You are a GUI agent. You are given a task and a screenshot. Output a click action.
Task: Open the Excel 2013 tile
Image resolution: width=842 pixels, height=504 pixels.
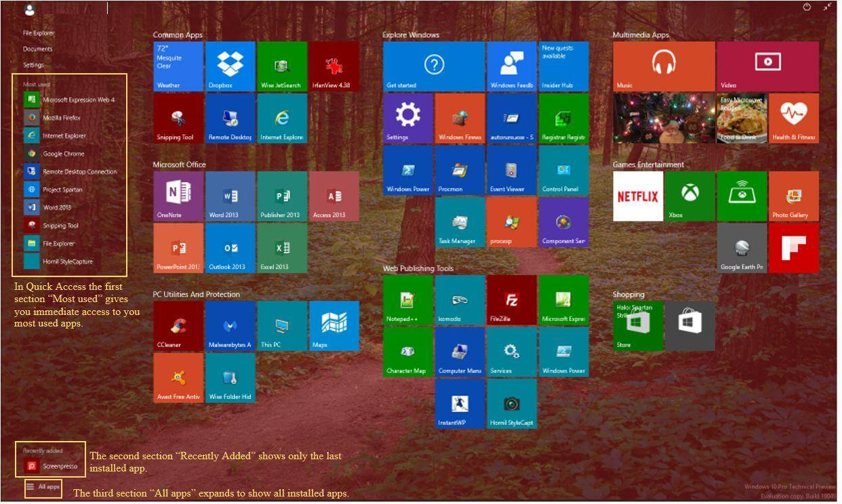(x=282, y=248)
